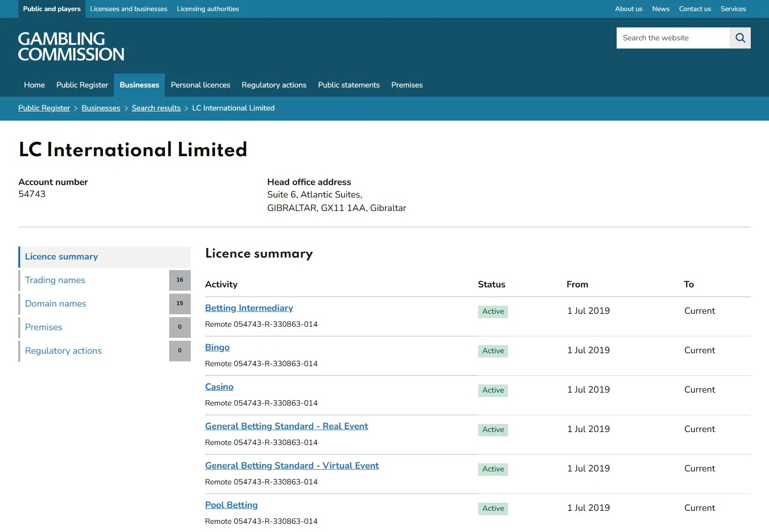Open Services link in top bar

pos(733,9)
